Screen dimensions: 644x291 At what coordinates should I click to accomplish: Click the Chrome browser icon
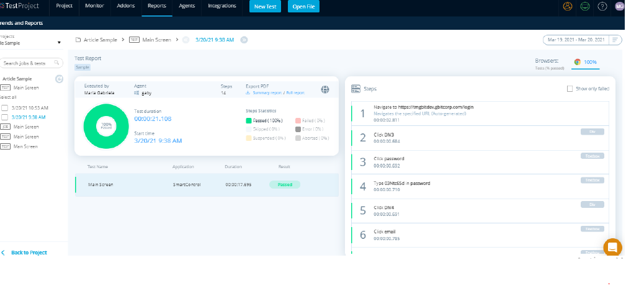[578, 62]
